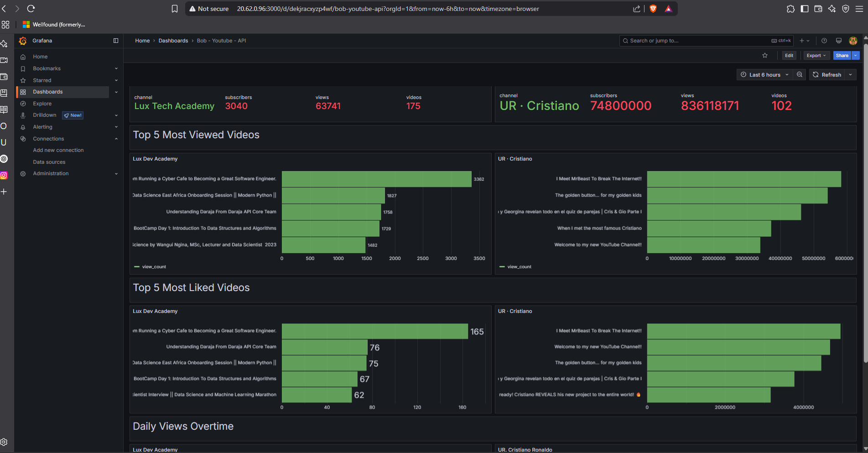
Task: Expand the Drilldown section chevron
Action: tap(116, 115)
